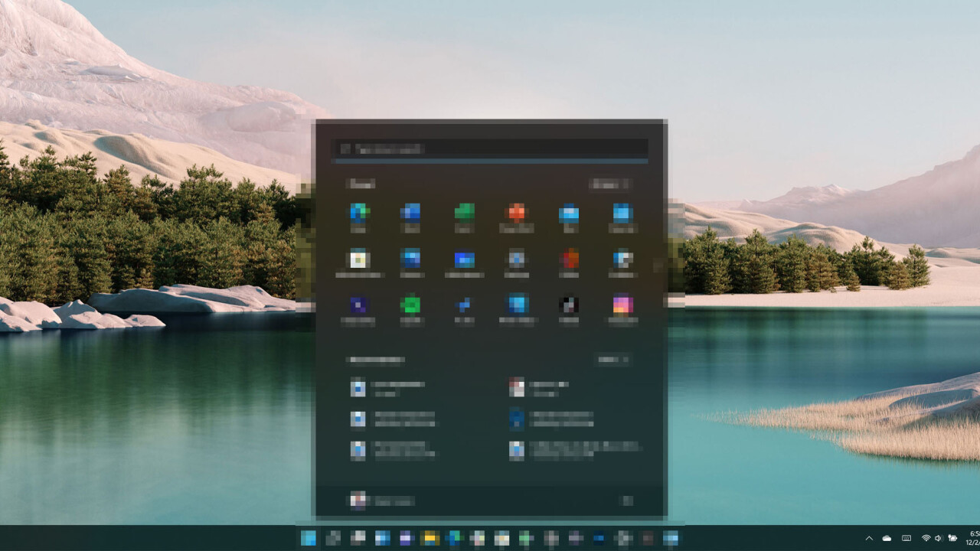This screenshot has width=980, height=551.
Task: Click the More button beside Recommended
Action: (x=612, y=360)
